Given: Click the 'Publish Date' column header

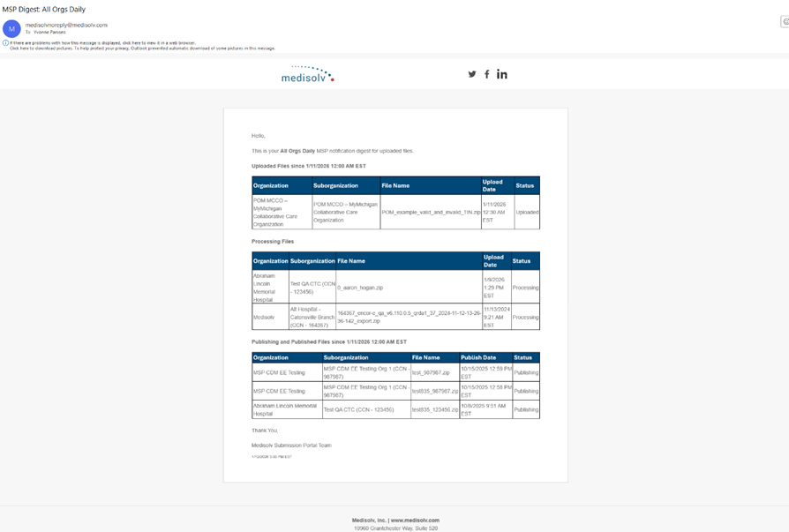Looking at the screenshot, I should 478,357.
